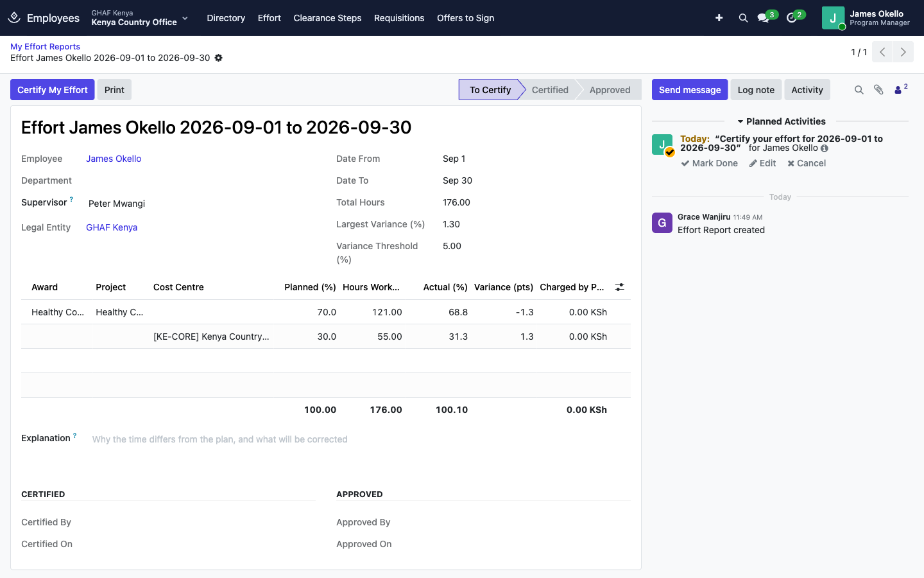Cancel the planned certify effort activity
The height and width of the screenshot is (578, 924).
807,163
